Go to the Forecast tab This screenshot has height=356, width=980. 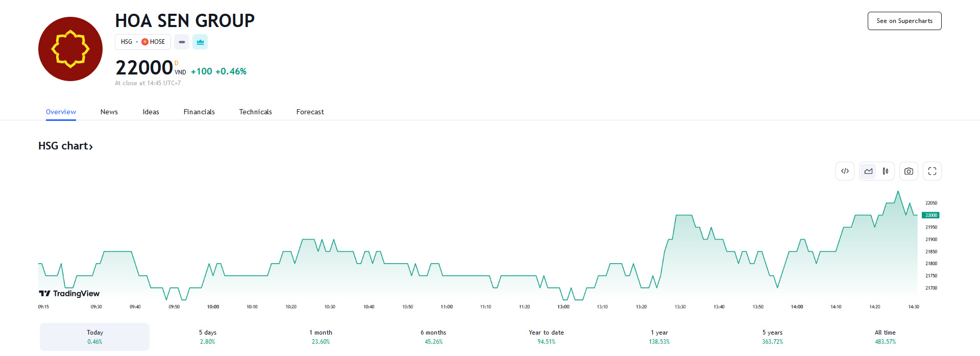(x=310, y=112)
